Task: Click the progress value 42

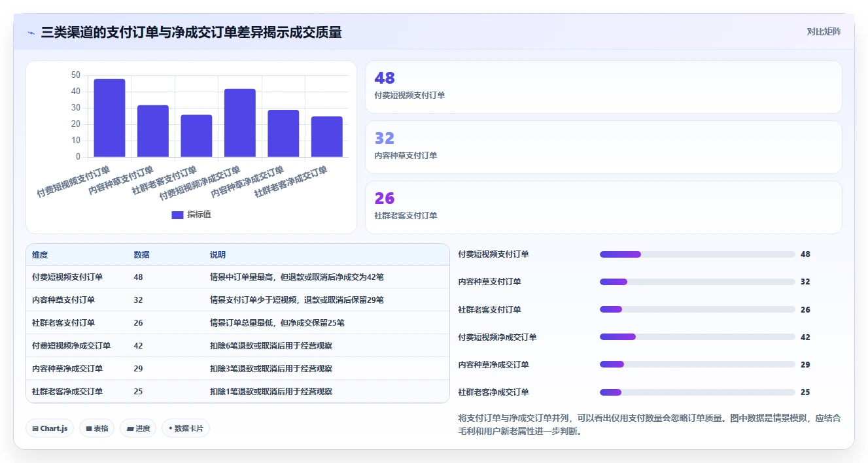Action: pos(805,337)
